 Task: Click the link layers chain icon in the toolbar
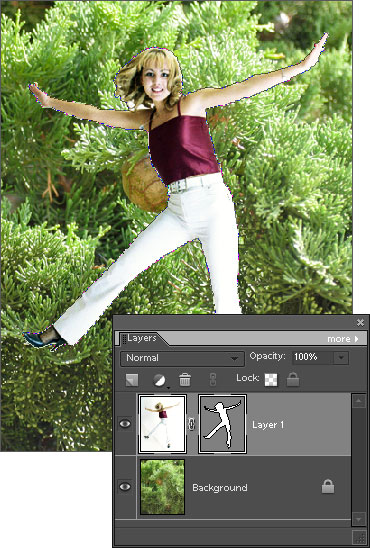[x=212, y=380]
